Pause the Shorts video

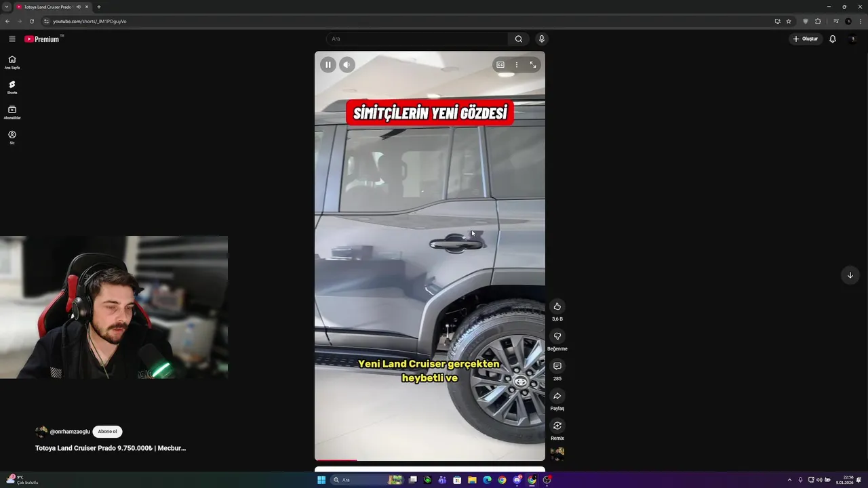(x=328, y=65)
